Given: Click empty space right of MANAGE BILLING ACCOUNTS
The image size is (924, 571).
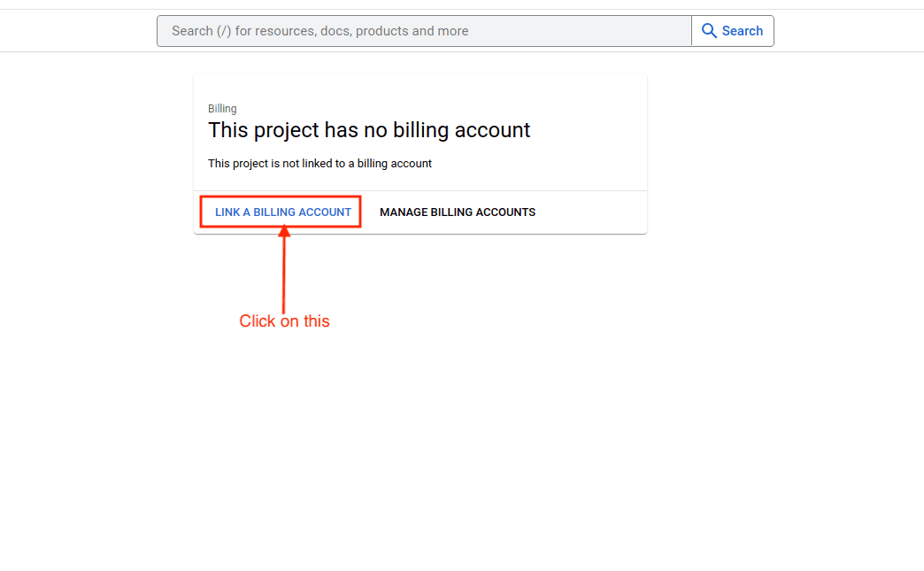Looking at the screenshot, I should 591,212.
